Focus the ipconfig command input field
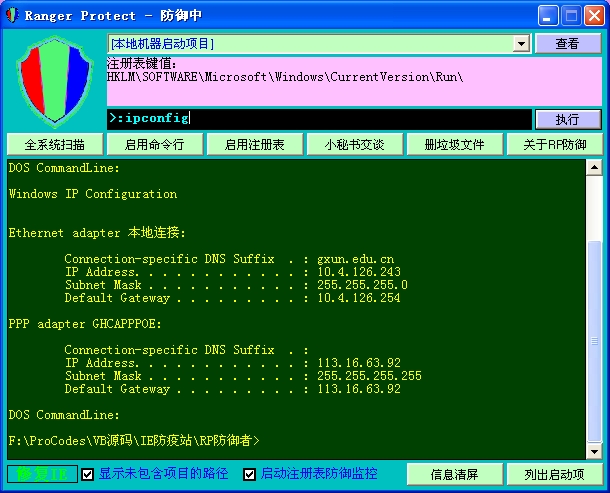 click(x=319, y=119)
